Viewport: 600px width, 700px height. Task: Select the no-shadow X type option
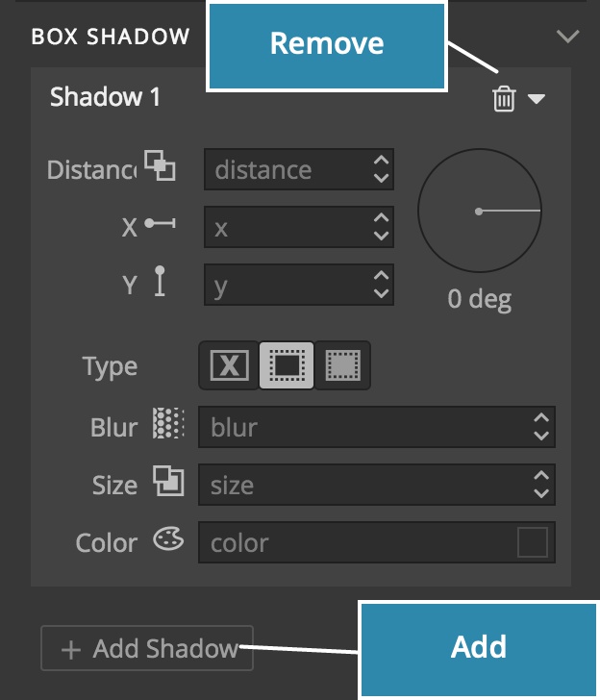click(x=229, y=365)
